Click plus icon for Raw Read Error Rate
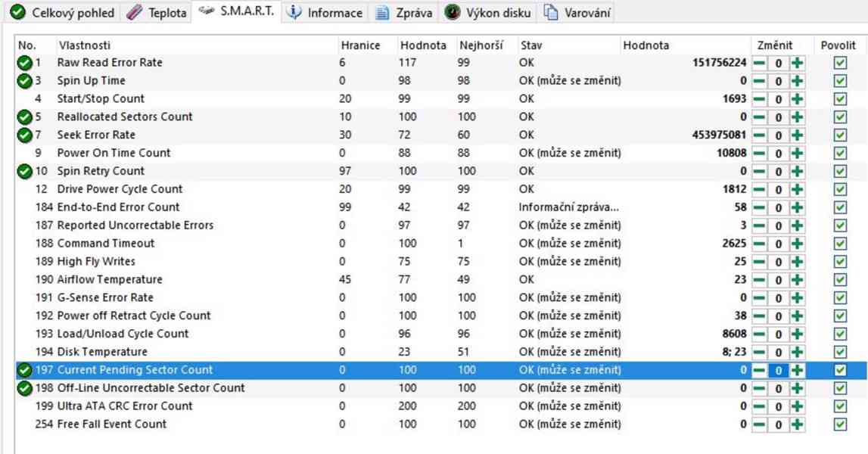 [x=797, y=63]
